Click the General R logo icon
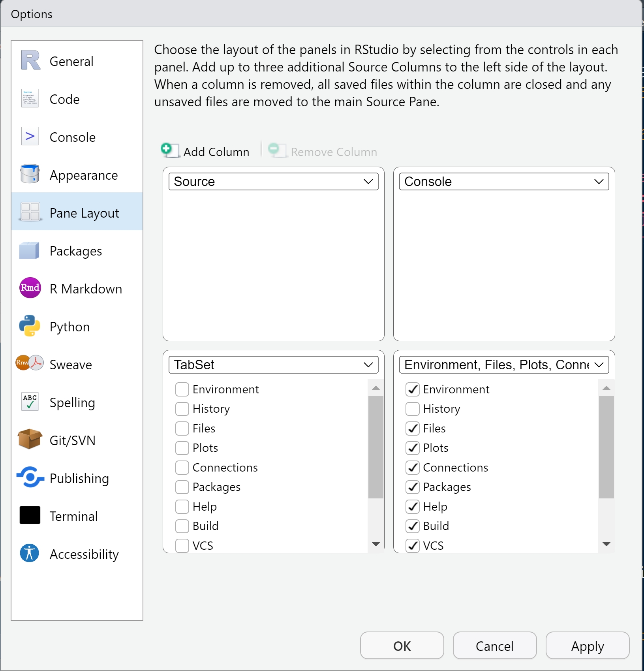Screen dimensions: 644x671 pos(30,60)
